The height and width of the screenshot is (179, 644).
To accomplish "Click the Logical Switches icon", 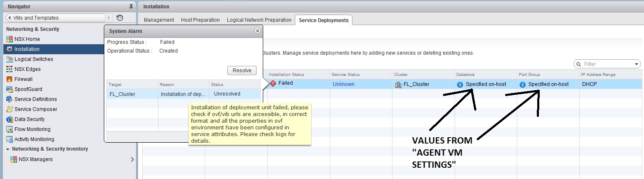I will 10,59.
